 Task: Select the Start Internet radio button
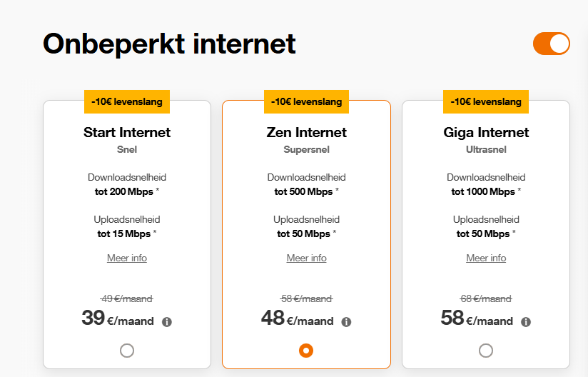point(127,351)
